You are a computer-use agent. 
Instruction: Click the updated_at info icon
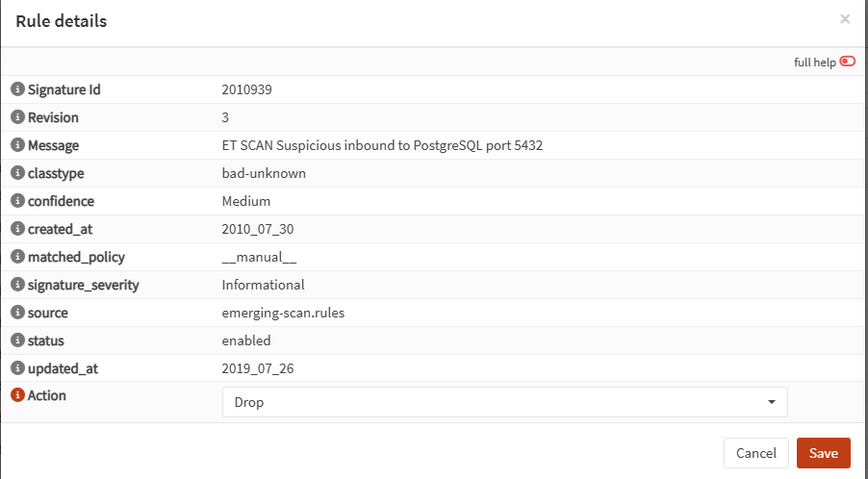click(17, 367)
